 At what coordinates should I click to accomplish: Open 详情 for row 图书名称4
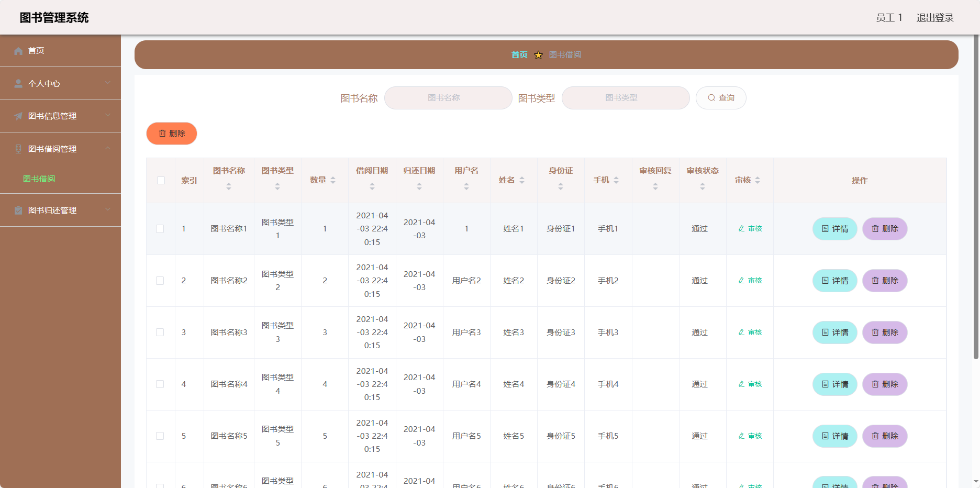tap(835, 384)
